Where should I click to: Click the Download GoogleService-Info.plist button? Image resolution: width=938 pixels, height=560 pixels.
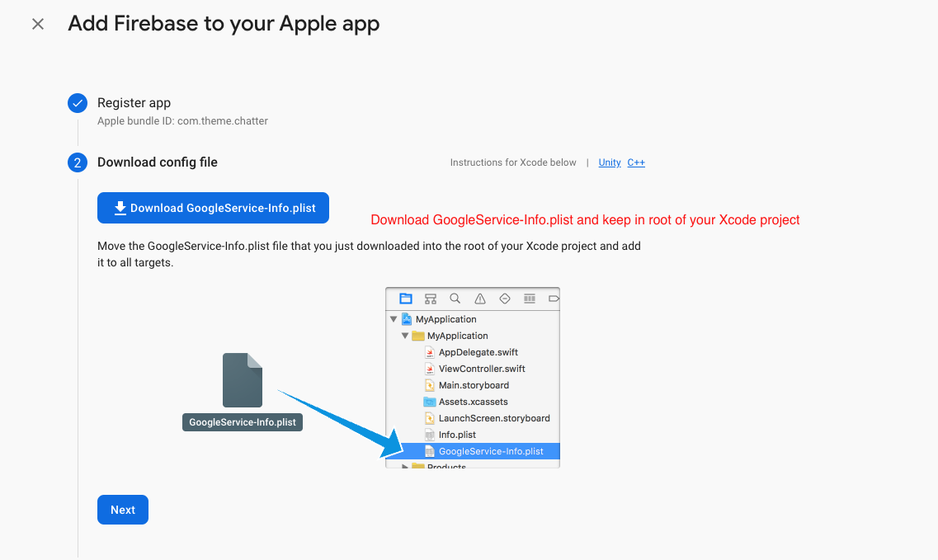pos(213,208)
